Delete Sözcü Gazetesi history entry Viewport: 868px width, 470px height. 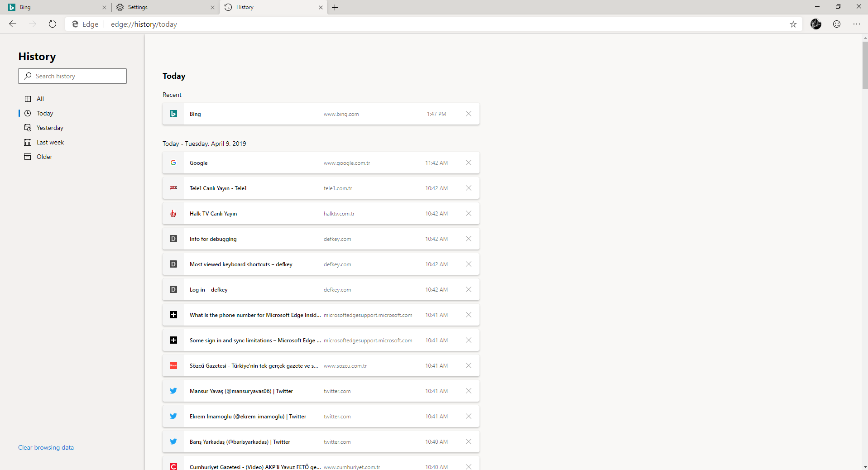[x=469, y=365]
